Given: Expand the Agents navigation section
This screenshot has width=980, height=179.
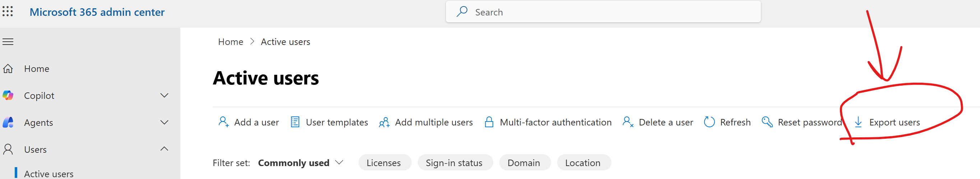Looking at the screenshot, I should (x=164, y=123).
